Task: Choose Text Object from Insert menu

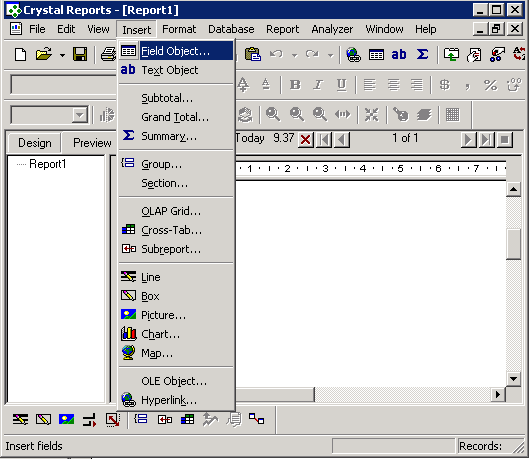Action: click(176, 70)
